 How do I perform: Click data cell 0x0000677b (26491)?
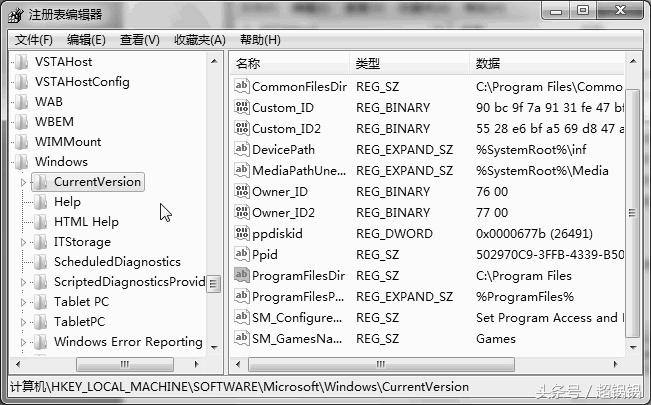[534, 233]
